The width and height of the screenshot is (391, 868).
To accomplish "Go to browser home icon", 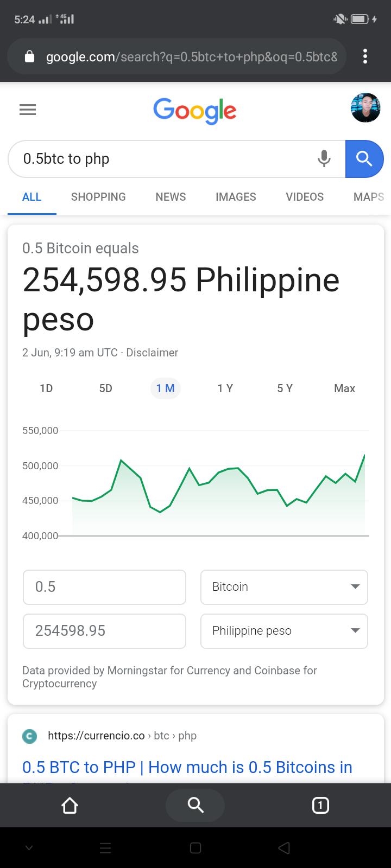I will pos(70,806).
